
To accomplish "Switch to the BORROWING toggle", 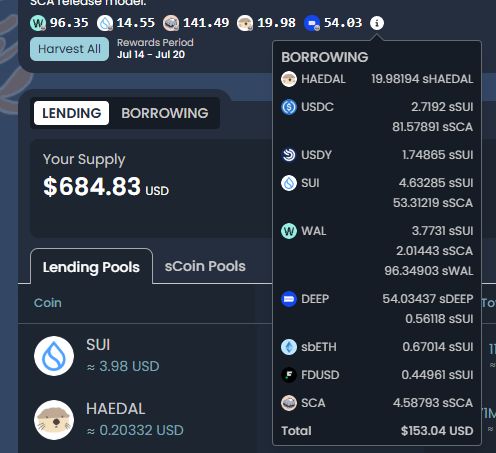I will (165, 113).
